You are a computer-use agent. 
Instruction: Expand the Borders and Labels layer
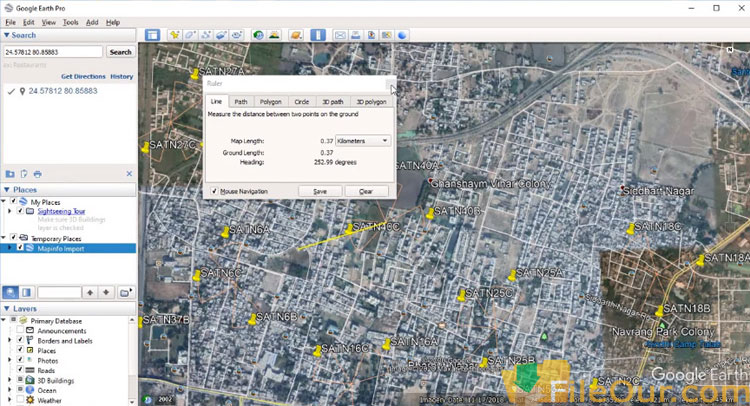coord(10,341)
